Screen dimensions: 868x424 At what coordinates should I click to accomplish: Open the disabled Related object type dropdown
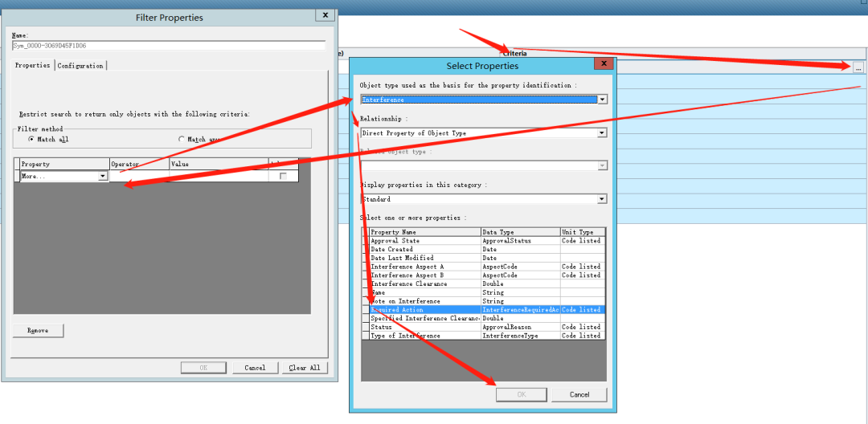602,165
